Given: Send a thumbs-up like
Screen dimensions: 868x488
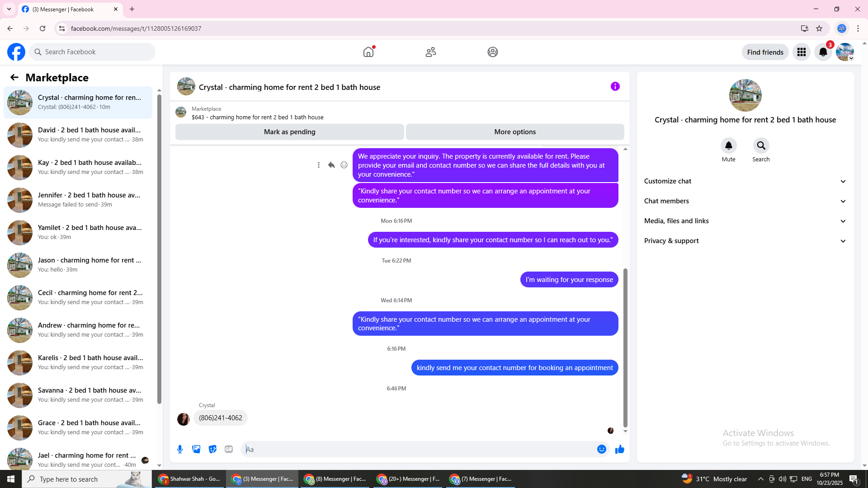Looking at the screenshot, I should click(619, 449).
